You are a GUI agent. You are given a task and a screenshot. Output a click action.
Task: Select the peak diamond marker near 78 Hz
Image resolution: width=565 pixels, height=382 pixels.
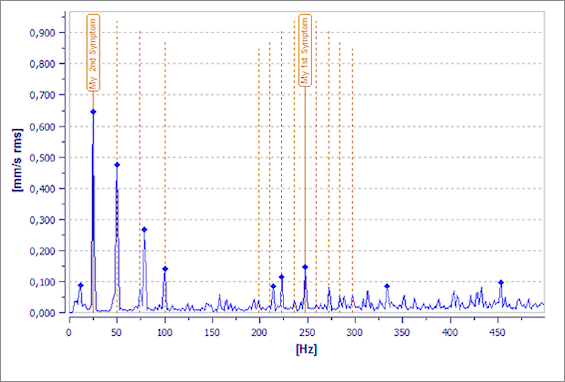pyautogui.click(x=144, y=230)
